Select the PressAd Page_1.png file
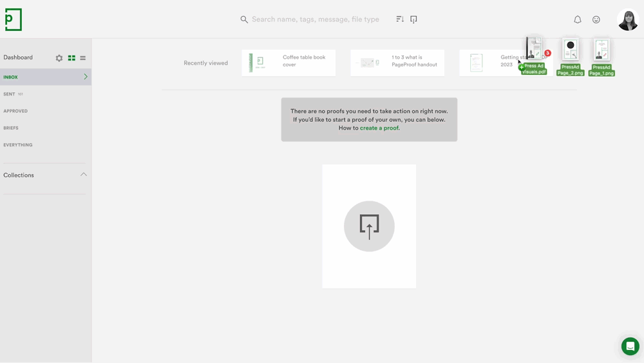 [601, 57]
